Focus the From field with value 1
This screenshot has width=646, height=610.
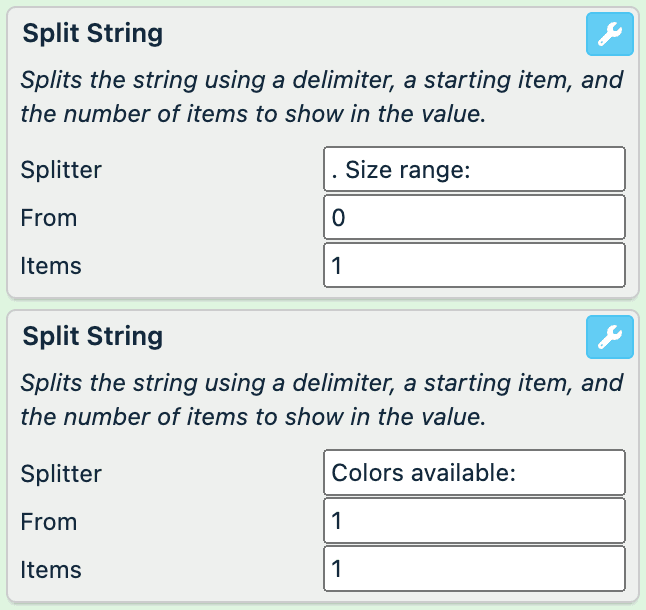474,521
